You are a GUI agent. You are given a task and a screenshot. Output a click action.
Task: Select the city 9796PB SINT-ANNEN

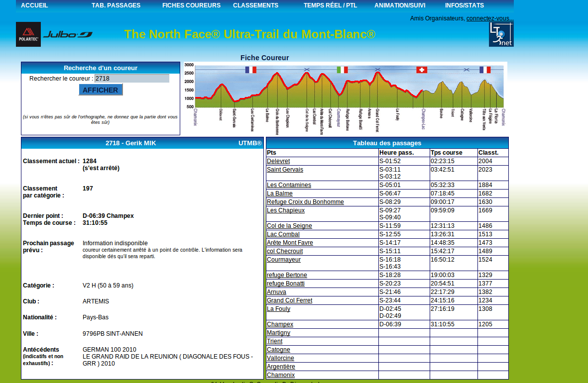pos(113,334)
